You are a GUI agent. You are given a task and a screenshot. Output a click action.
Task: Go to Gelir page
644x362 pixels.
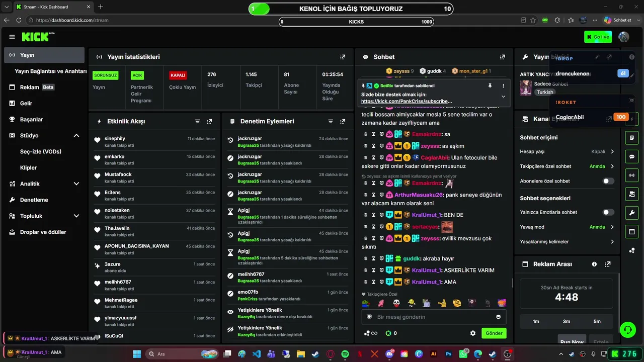click(x=44, y=103)
